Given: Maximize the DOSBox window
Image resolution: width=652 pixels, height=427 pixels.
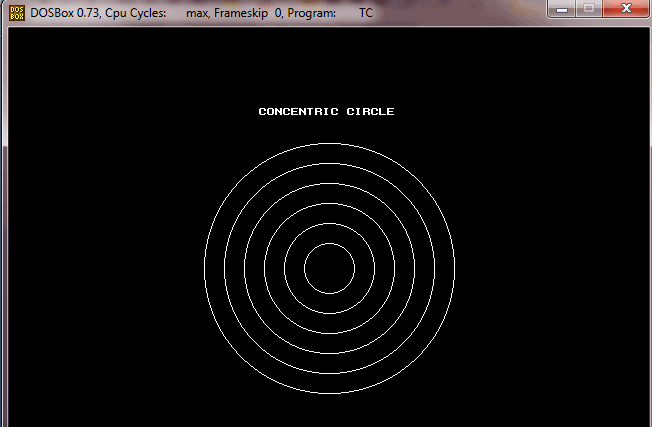Looking at the screenshot, I should pos(591,9).
